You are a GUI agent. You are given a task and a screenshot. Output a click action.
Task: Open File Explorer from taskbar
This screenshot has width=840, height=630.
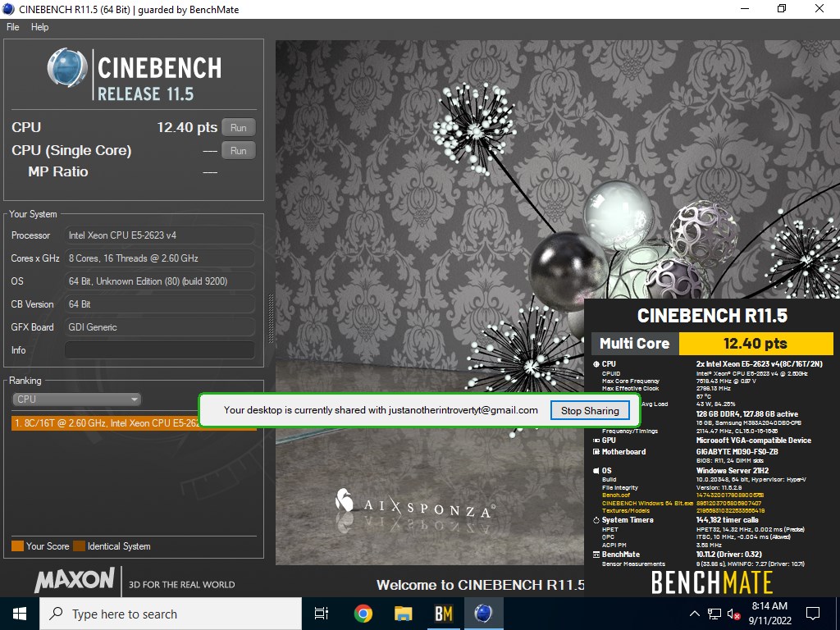point(404,614)
